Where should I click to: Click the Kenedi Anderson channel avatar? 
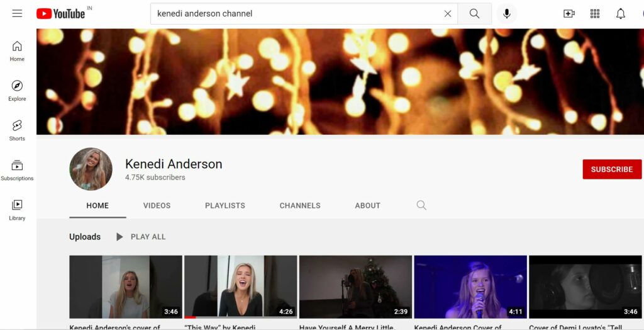coord(91,169)
